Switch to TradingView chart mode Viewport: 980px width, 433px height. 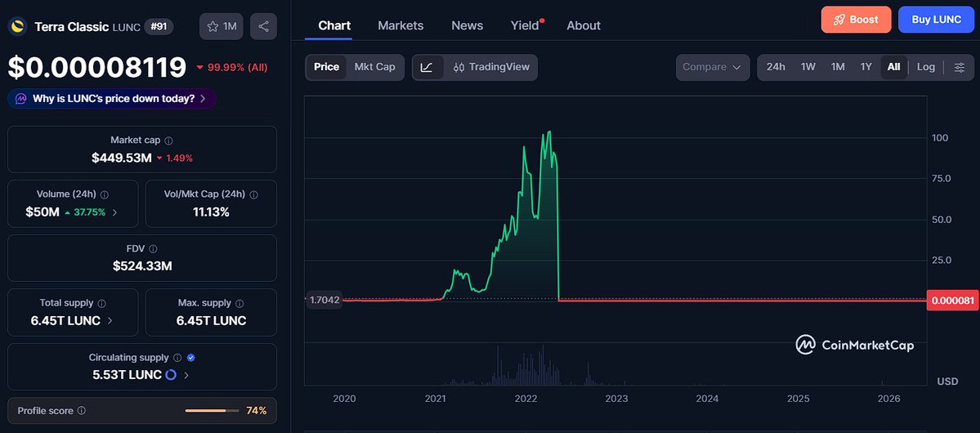(x=491, y=68)
